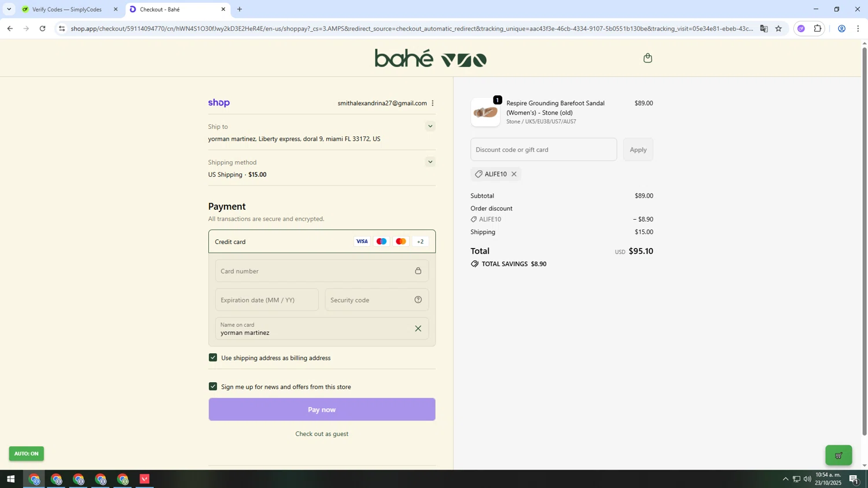Image resolution: width=868 pixels, height=488 pixels.
Task: Open browser extensions puzzle icon
Action: pos(818,28)
